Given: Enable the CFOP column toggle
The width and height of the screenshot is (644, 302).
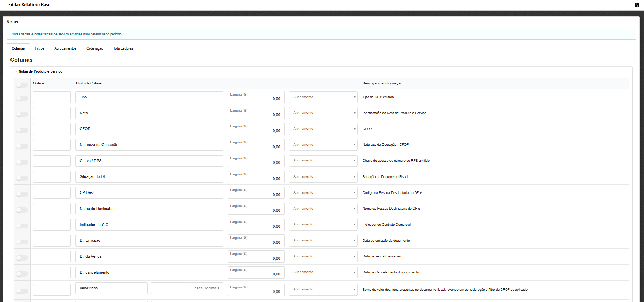Looking at the screenshot, I should (x=22, y=130).
